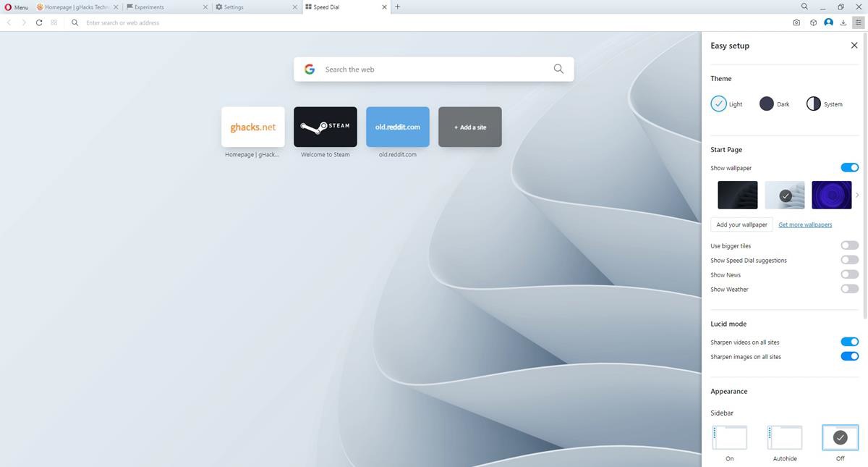
Task: Click the 'Lucid mode' heading
Action: pos(728,324)
